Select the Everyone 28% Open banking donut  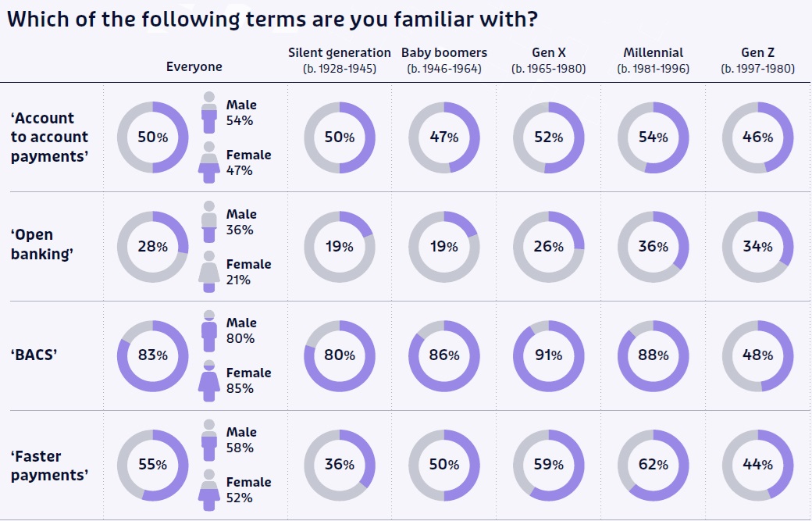click(153, 247)
